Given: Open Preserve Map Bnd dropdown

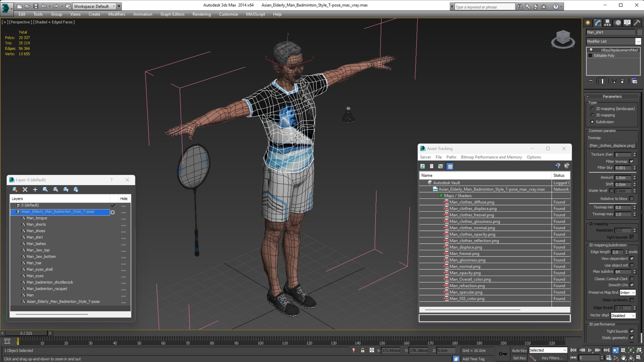Looking at the screenshot, I should [627, 293].
